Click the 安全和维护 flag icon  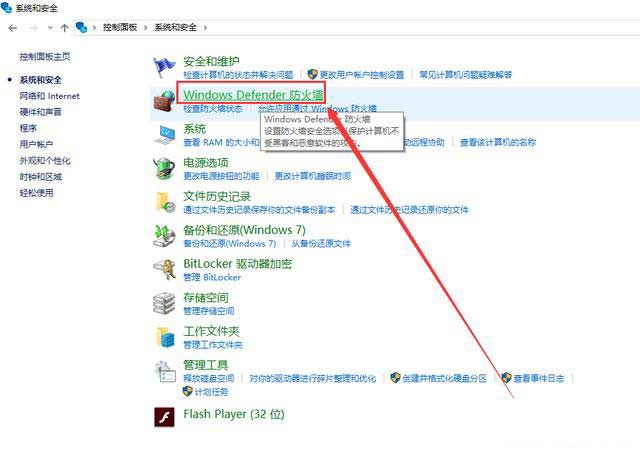164,68
